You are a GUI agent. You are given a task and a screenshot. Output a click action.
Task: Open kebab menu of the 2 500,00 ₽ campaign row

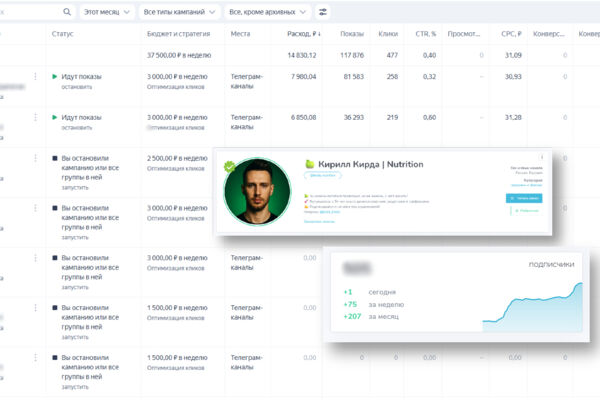tap(36, 158)
